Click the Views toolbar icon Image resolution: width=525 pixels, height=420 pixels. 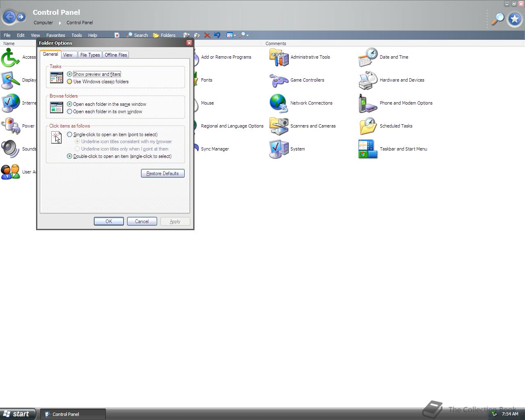click(230, 35)
